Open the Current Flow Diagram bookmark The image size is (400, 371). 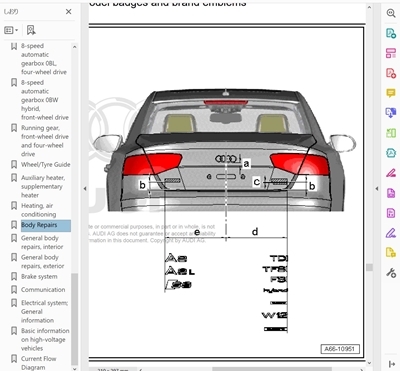coord(38,363)
